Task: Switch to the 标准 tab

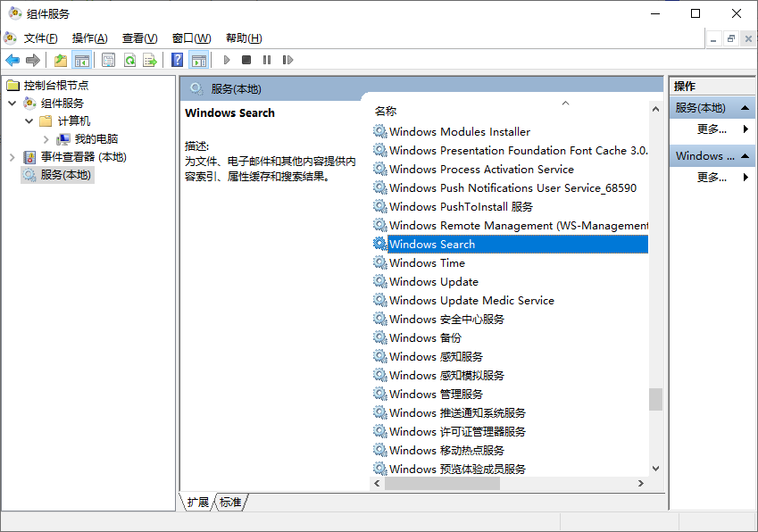Action: coord(230,502)
